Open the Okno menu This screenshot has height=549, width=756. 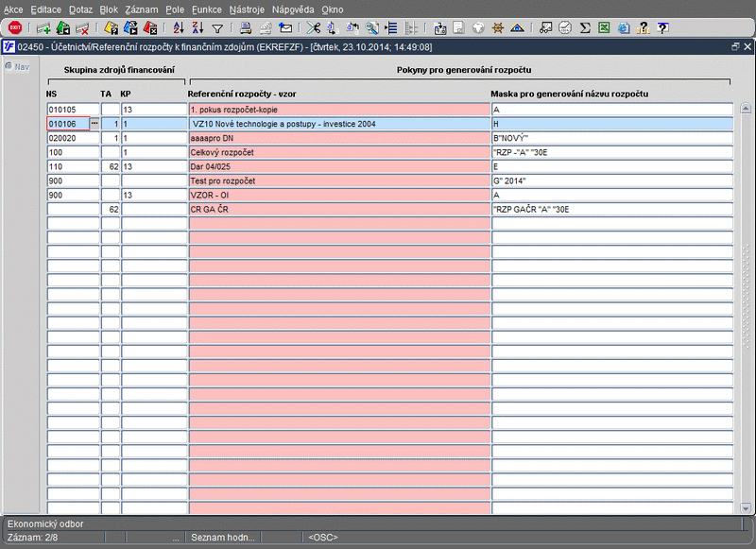pos(333,9)
